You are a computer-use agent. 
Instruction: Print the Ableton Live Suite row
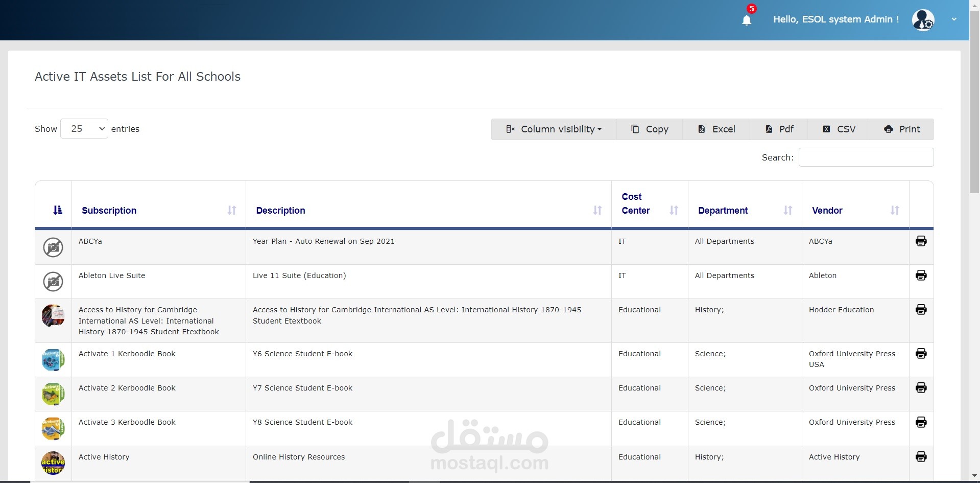pos(921,275)
